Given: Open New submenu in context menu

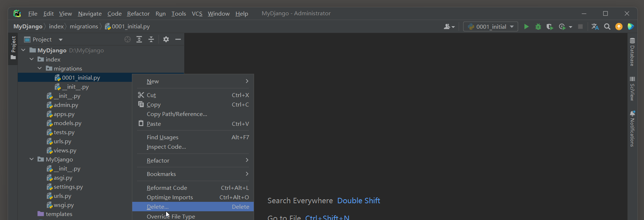Looking at the screenshot, I should (x=193, y=81).
